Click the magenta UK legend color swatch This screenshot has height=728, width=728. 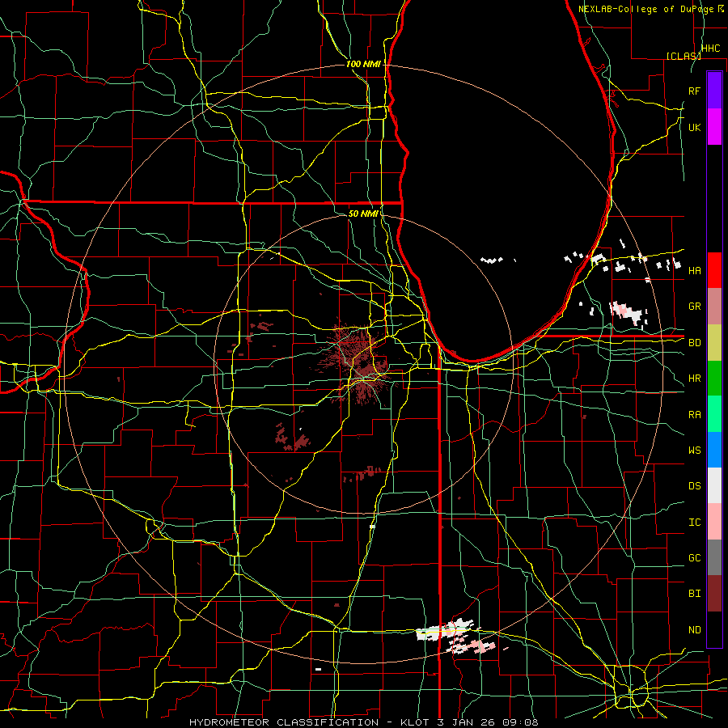coord(714,127)
